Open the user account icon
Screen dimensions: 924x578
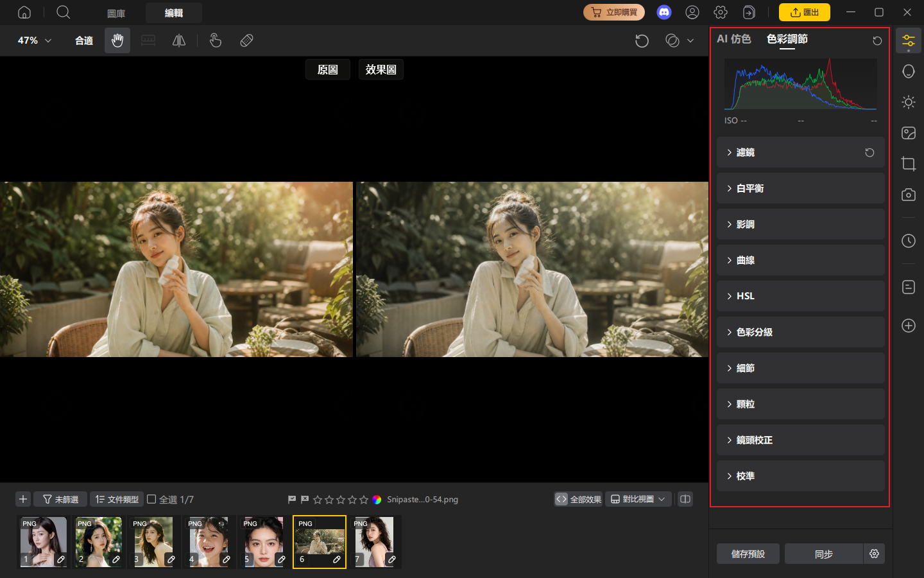click(692, 12)
